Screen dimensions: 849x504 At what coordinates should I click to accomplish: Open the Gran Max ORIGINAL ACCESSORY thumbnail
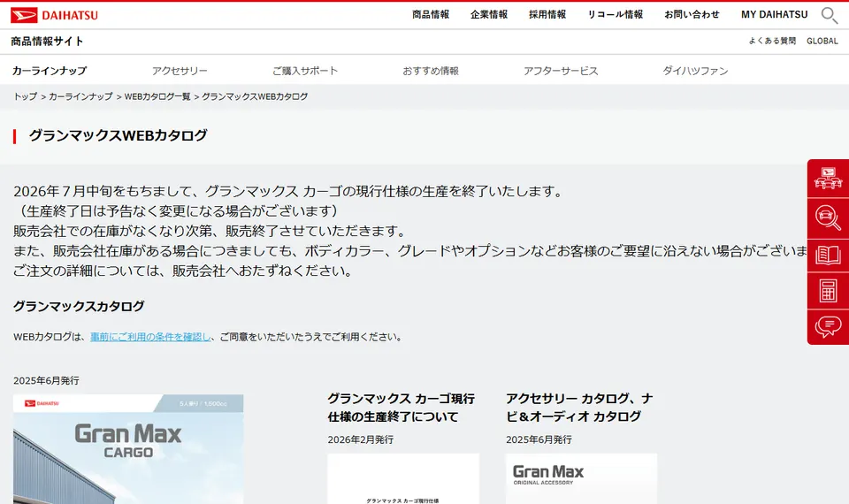(582, 478)
